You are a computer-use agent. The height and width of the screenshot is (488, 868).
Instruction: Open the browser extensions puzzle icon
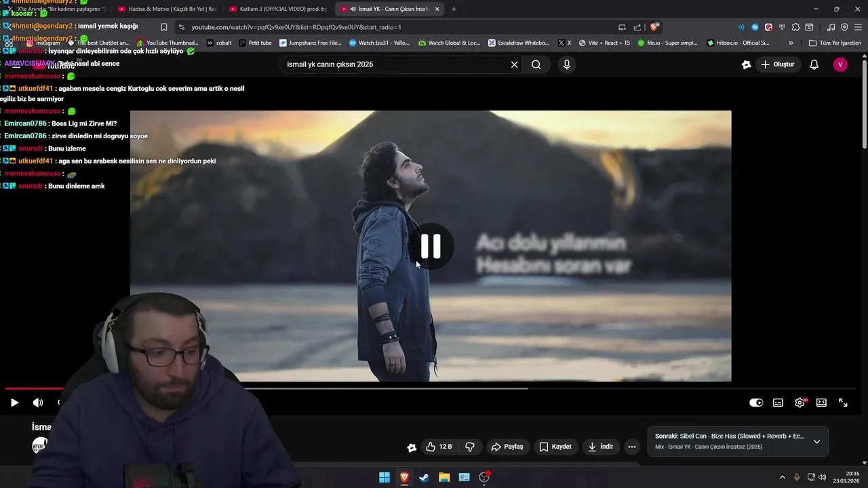[x=795, y=27]
